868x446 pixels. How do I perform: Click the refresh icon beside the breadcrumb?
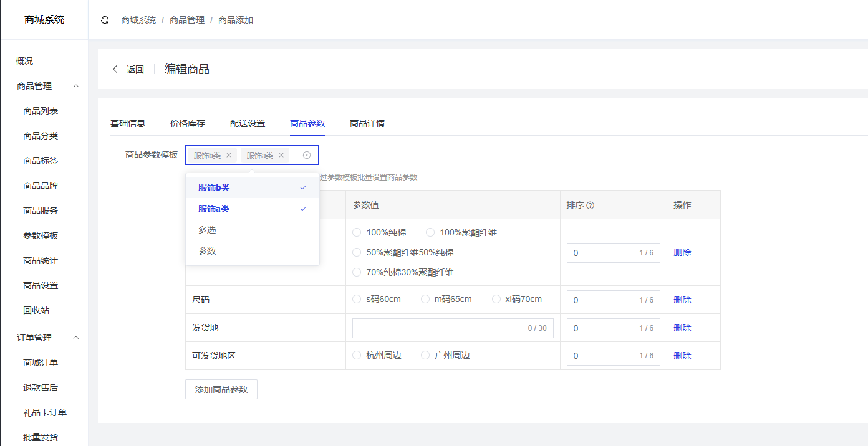tap(104, 20)
